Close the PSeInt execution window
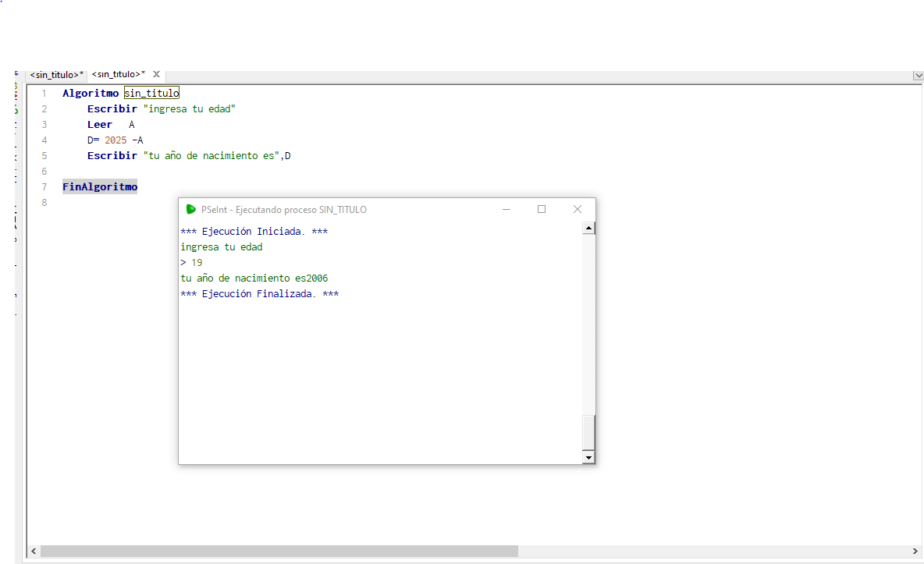Viewport: 924px width, 564px height. 577,209
